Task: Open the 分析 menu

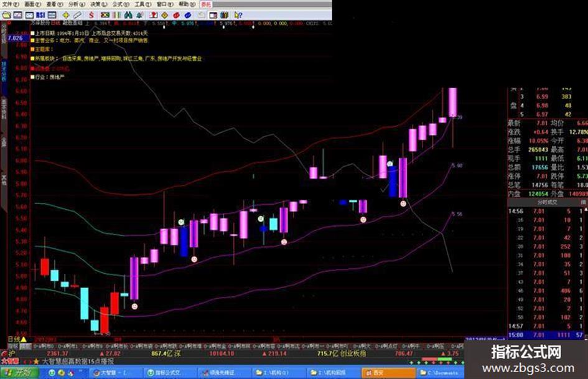Action: pyautogui.click(x=77, y=4)
